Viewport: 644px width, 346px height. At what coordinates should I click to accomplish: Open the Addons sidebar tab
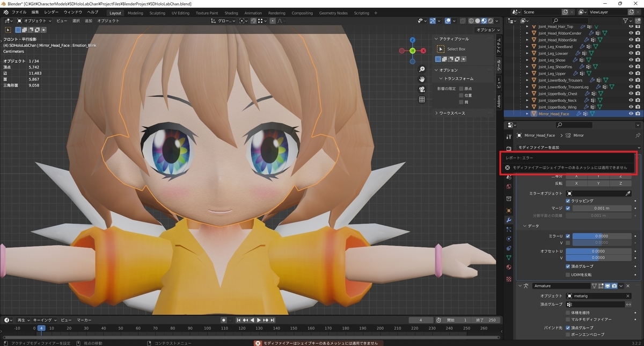tap(499, 101)
